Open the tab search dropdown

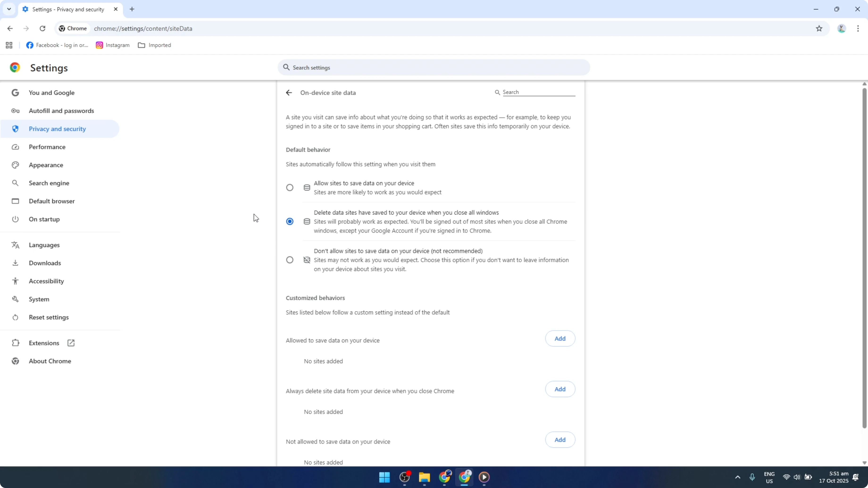[9, 9]
